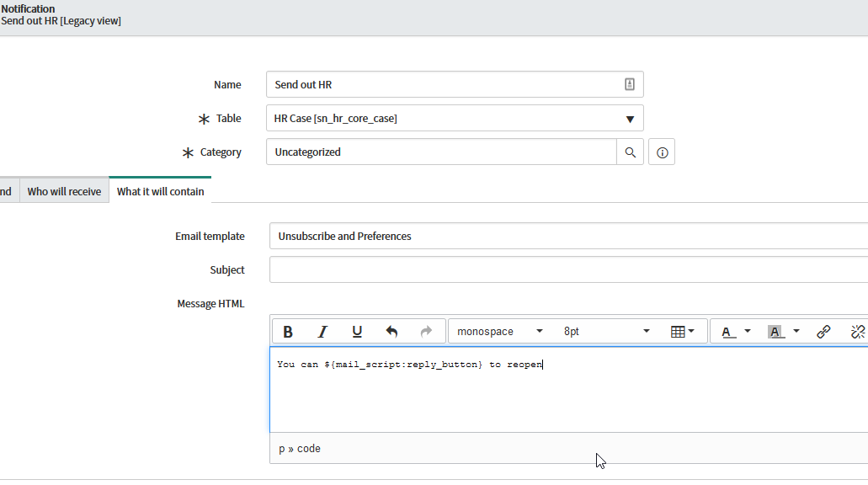Open text color dropdown arrow
The width and height of the screenshot is (868, 485).
tap(748, 331)
